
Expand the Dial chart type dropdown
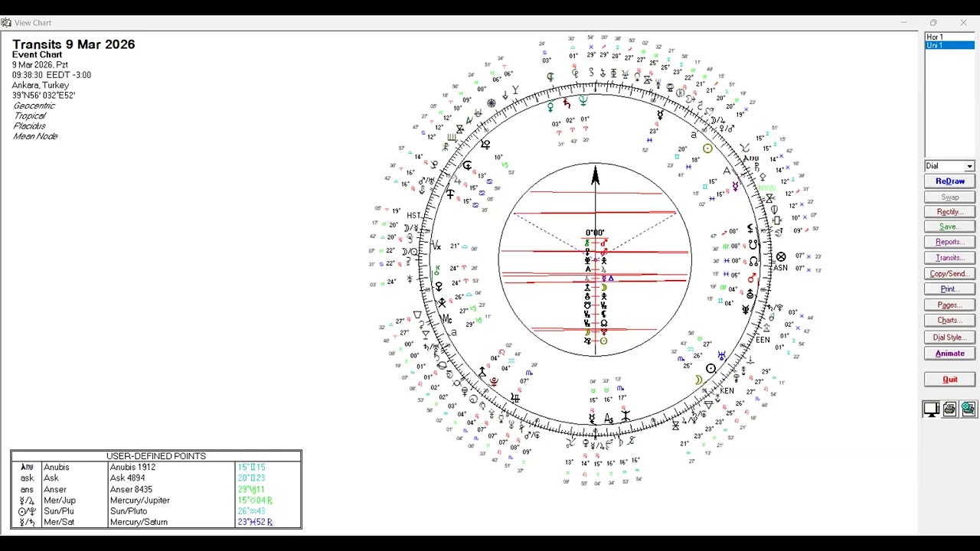969,166
